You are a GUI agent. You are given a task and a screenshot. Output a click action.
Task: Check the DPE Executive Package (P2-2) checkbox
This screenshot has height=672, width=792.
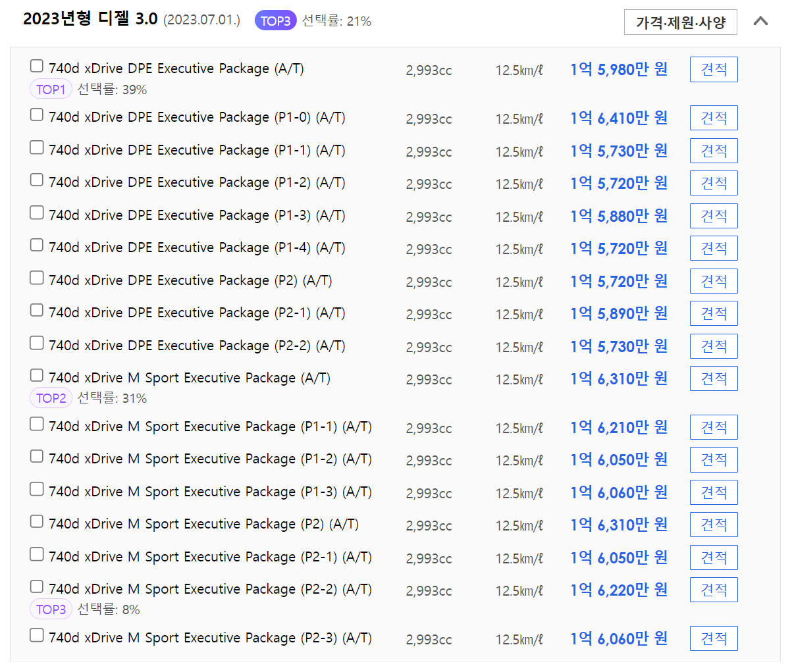tap(37, 343)
